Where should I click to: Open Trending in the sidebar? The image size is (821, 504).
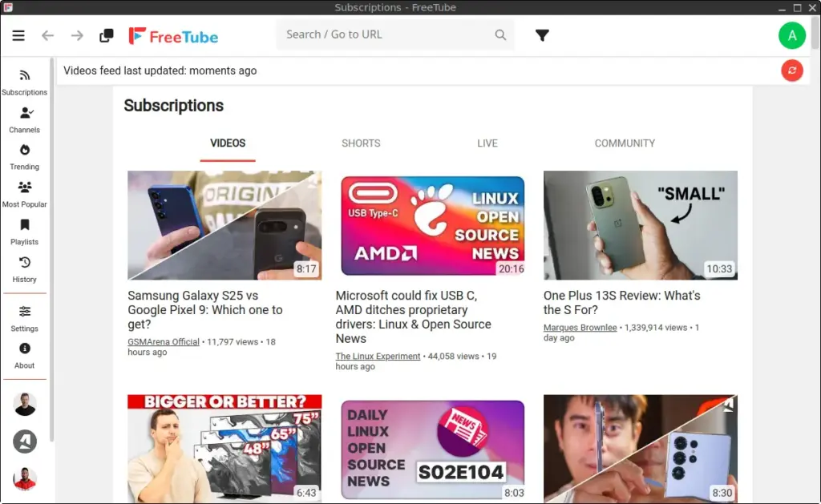[25, 158]
